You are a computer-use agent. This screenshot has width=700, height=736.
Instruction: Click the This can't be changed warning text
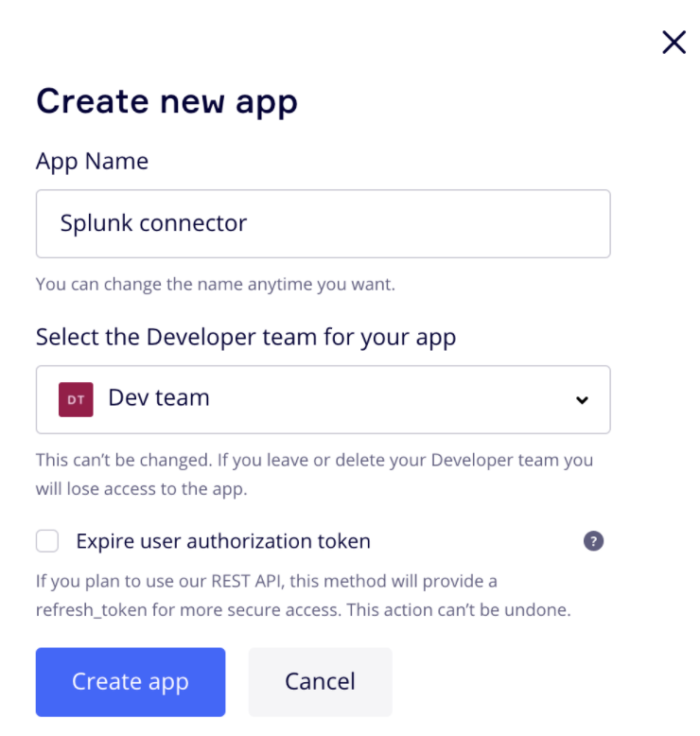click(x=315, y=474)
